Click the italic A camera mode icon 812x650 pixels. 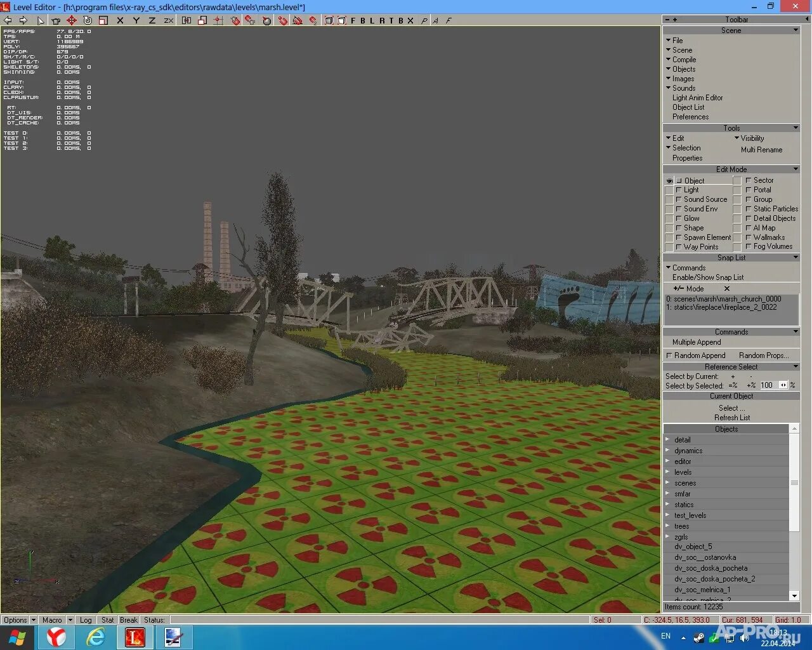435,20
